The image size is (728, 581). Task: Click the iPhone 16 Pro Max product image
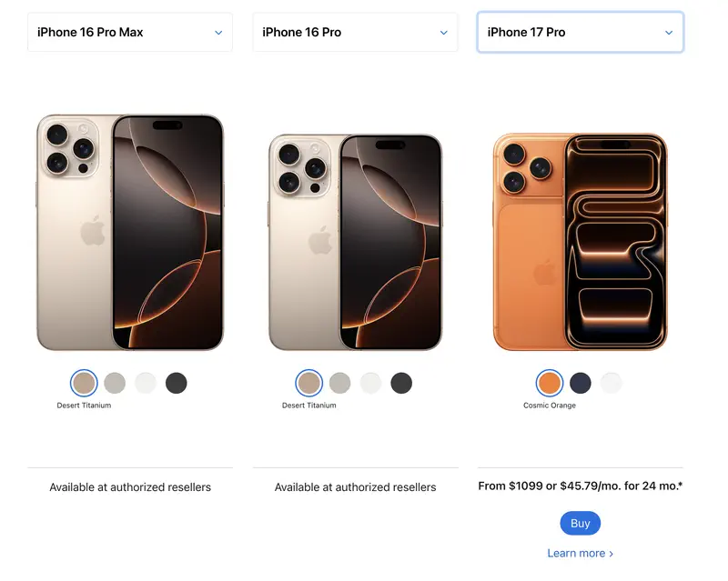[x=130, y=232]
